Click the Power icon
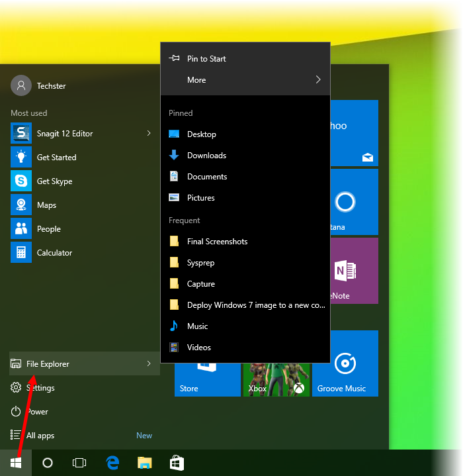463x476 pixels. pyautogui.click(x=16, y=411)
